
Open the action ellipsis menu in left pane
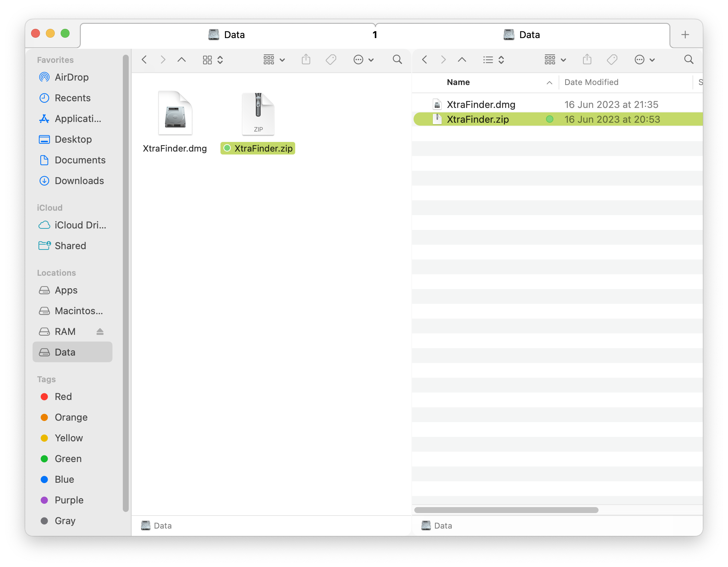point(363,60)
